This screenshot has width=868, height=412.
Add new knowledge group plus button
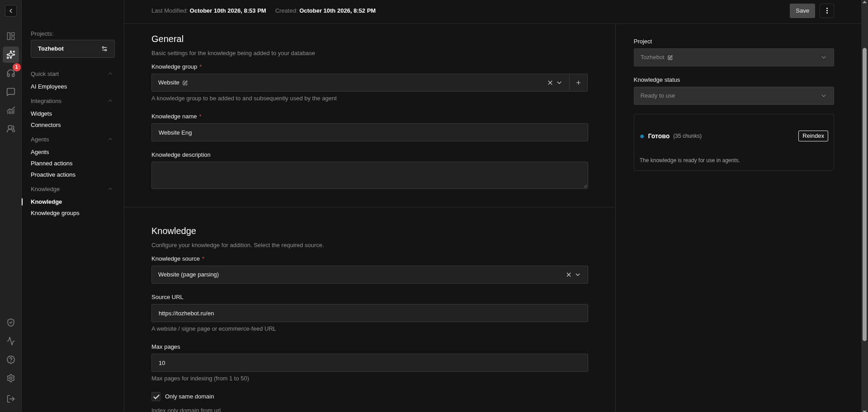578,83
